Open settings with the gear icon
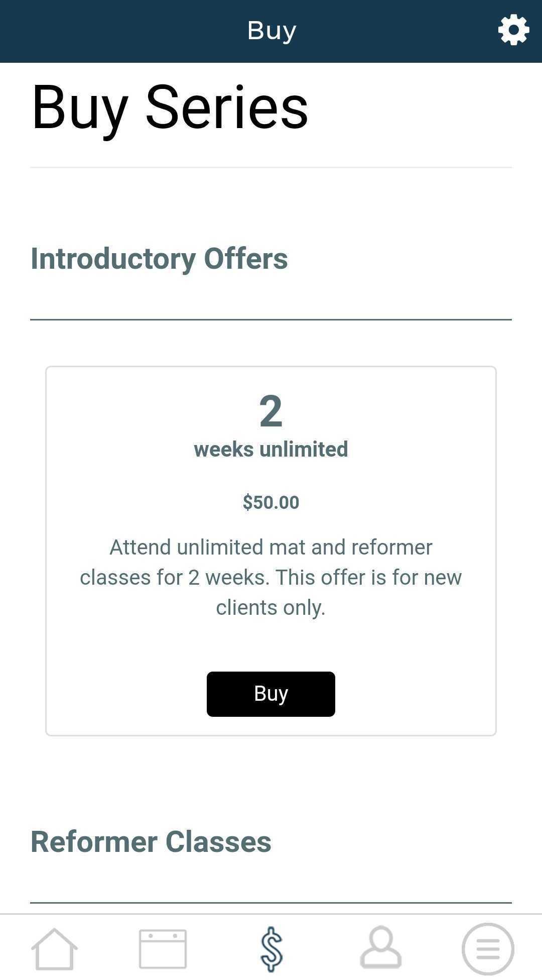542x980 pixels. 513,31
